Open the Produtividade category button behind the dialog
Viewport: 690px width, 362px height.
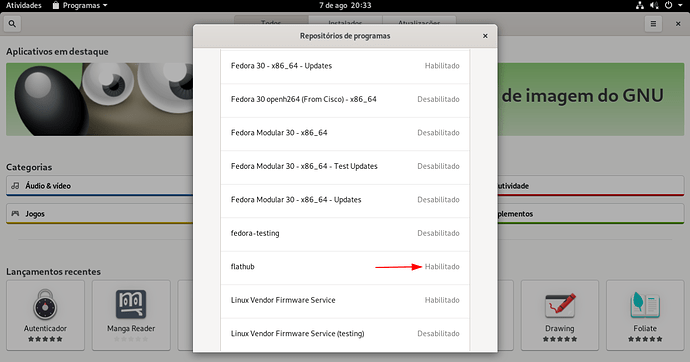[x=591, y=186]
